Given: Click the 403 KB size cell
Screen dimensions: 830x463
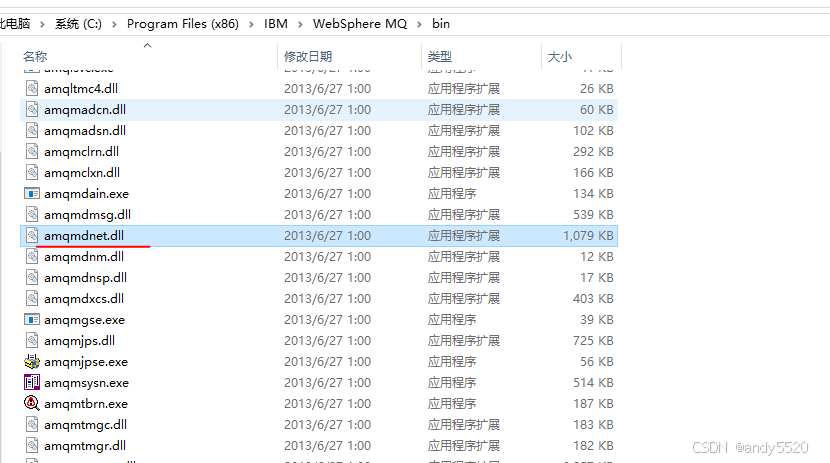Looking at the screenshot, I should (x=593, y=298).
